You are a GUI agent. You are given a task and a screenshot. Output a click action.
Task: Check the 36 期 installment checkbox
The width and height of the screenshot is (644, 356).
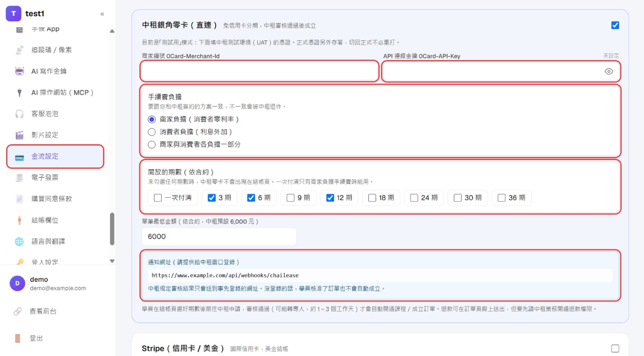501,198
